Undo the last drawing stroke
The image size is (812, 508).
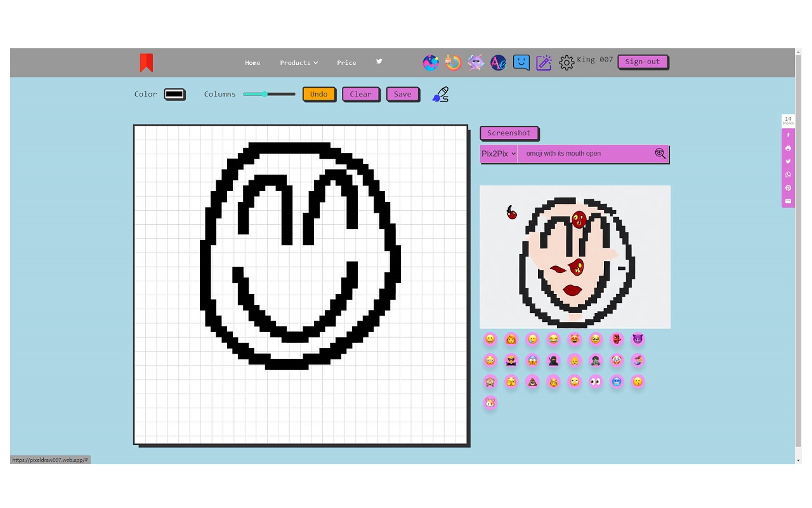coord(319,94)
